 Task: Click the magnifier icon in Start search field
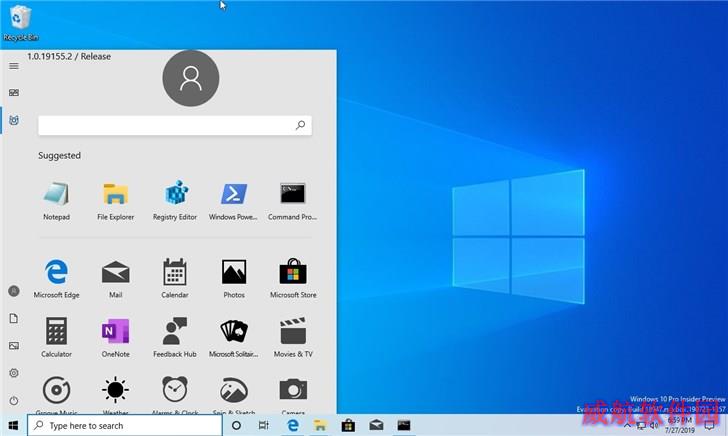pyautogui.click(x=300, y=125)
